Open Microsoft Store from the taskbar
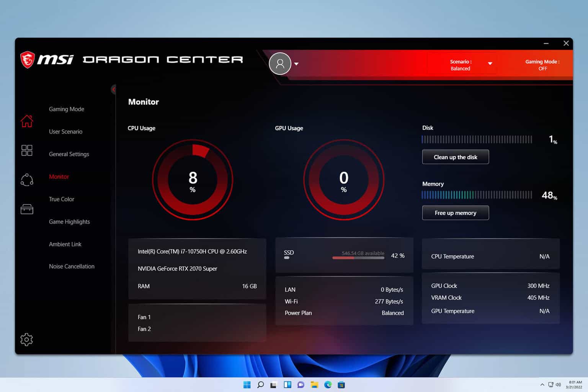 [341, 385]
